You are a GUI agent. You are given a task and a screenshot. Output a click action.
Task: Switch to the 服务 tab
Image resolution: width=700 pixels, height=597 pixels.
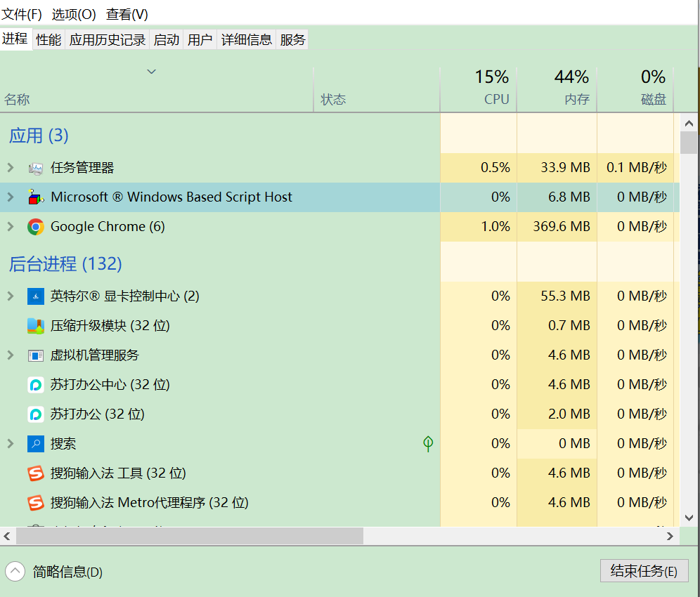tap(292, 40)
